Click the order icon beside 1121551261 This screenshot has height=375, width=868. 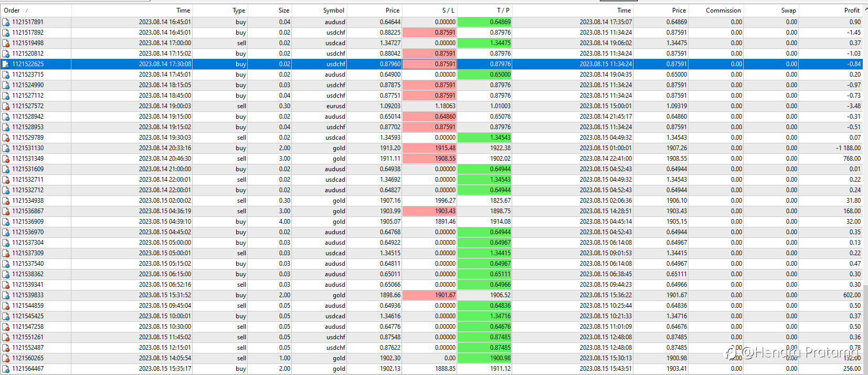click(6, 337)
